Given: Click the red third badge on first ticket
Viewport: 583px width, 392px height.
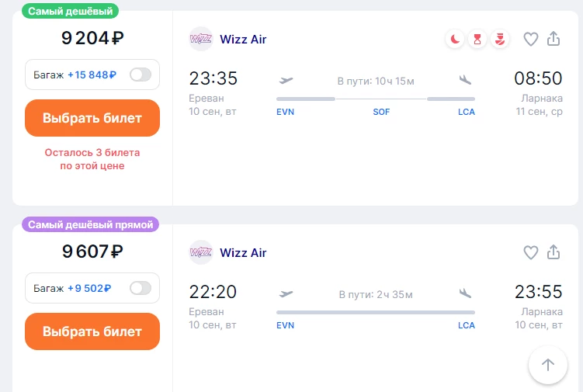Looking at the screenshot, I should [x=500, y=39].
